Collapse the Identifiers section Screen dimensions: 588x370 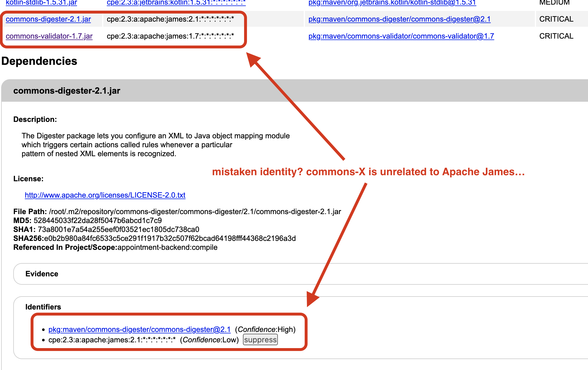coord(43,307)
